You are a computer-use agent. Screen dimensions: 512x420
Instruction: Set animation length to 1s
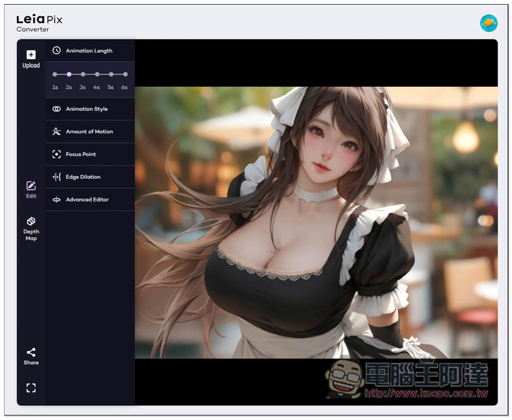55,74
